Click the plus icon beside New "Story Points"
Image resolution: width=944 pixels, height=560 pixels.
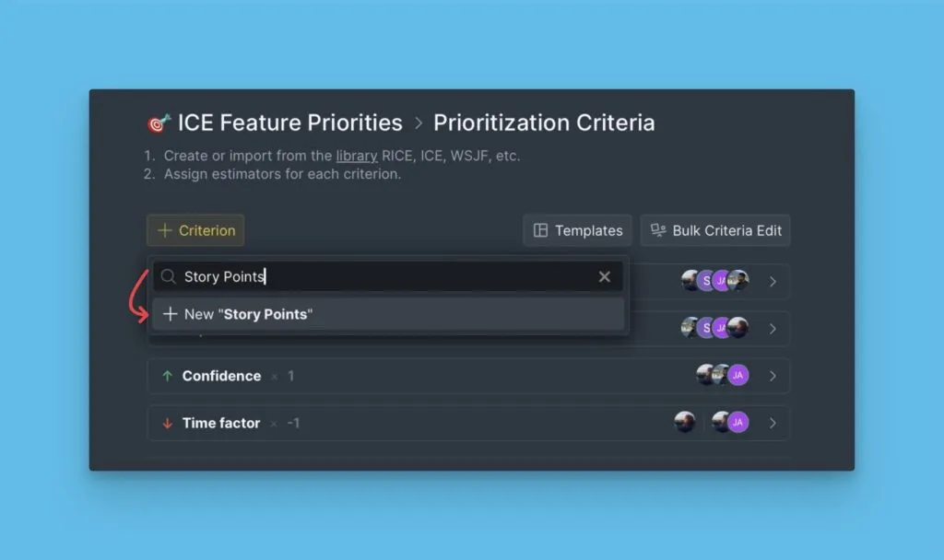(170, 314)
